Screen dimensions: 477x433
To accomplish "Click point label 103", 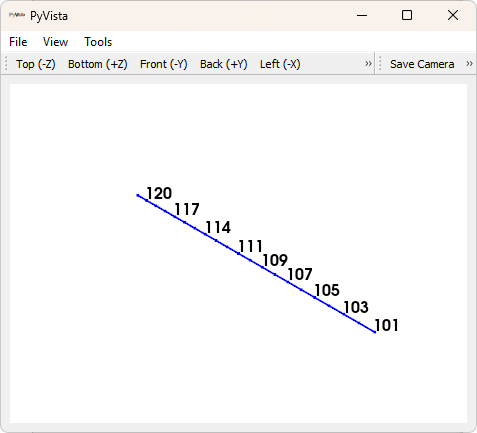I will coord(356,307).
